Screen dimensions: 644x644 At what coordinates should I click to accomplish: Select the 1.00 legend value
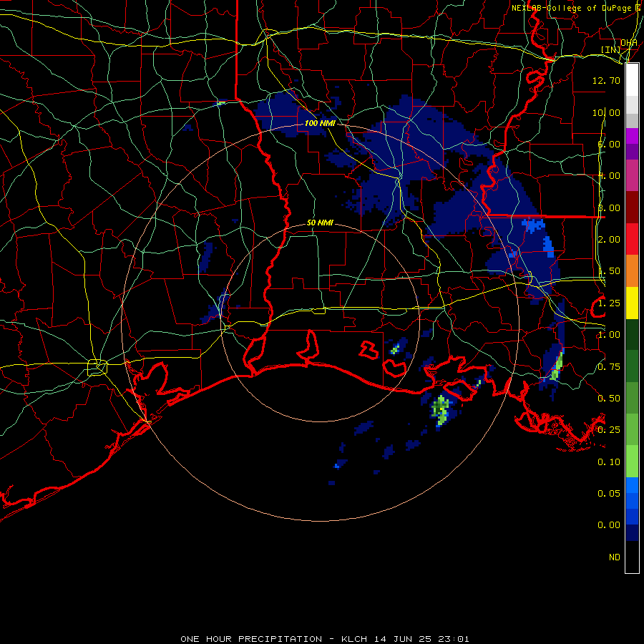click(609, 335)
